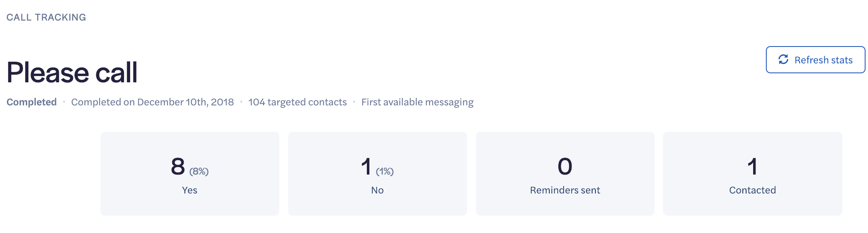This screenshot has height=233, width=868.
Task: Click the First available messaging text
Action: pos(418,102)
